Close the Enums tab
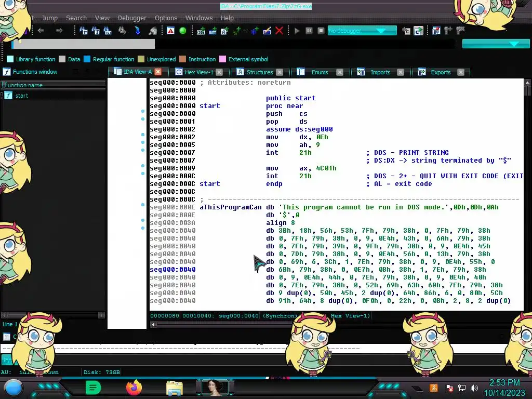The width and height of the screenshot is (532, 399). tap(340, 72)
